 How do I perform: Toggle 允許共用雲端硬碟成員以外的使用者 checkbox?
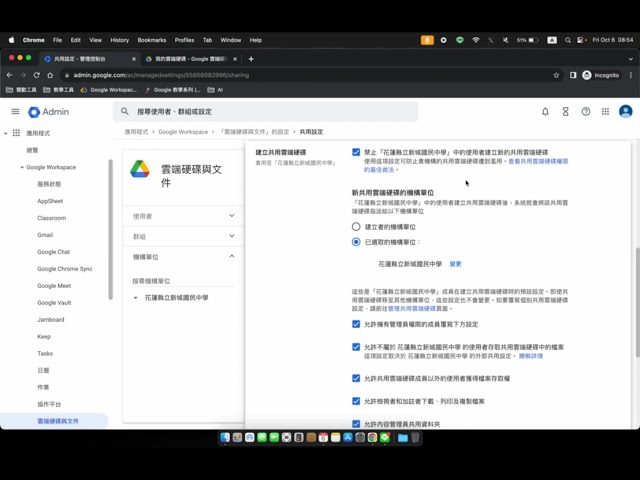point(356,378)
